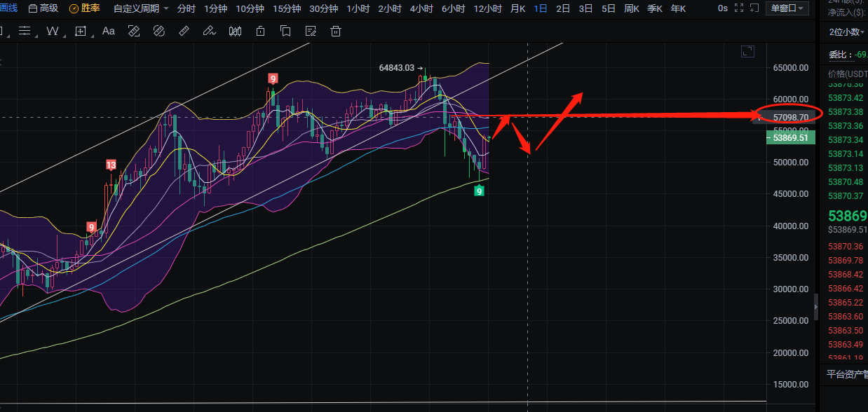
Task: Open 自定义周期 custom period dropdown
Action: point(141,8)
